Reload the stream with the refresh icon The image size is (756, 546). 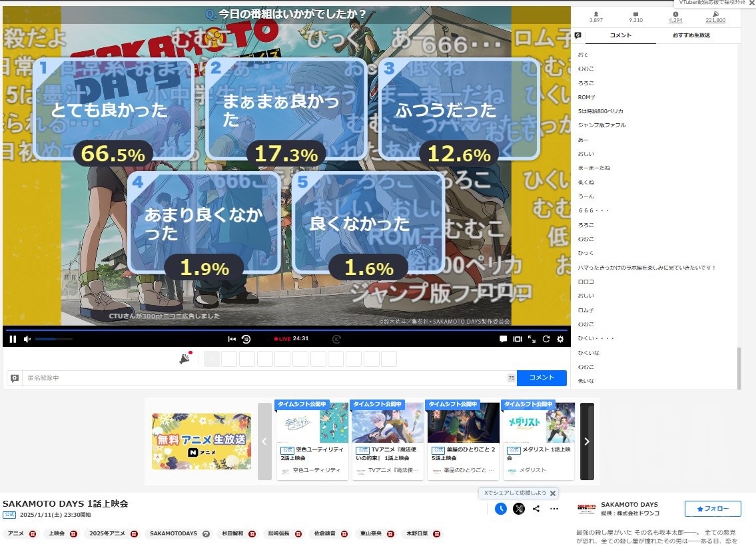(x=546, y=339)
